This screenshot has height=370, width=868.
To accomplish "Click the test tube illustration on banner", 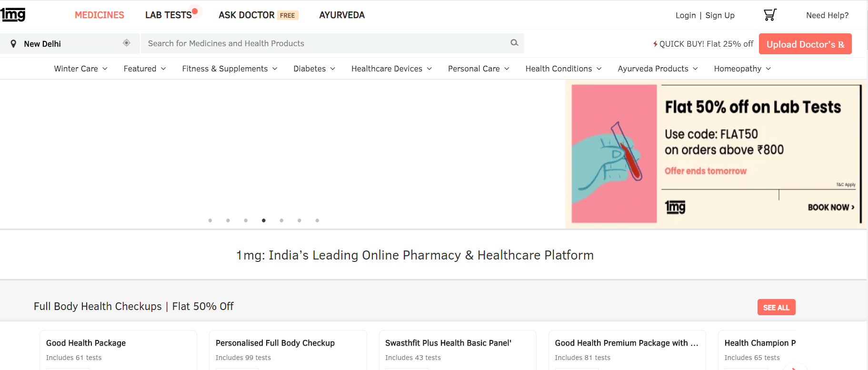I will (627, 151).
